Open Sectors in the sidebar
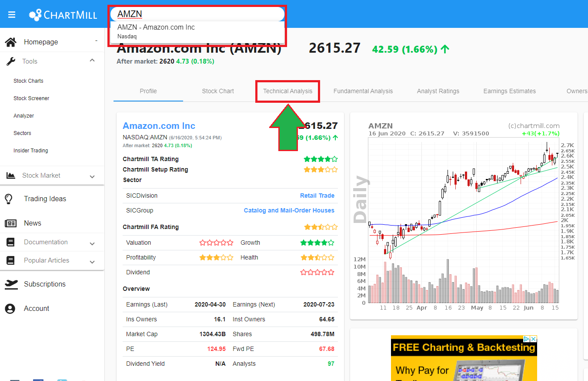The width and height of the screenshot is (588, 381). [22, 133]
